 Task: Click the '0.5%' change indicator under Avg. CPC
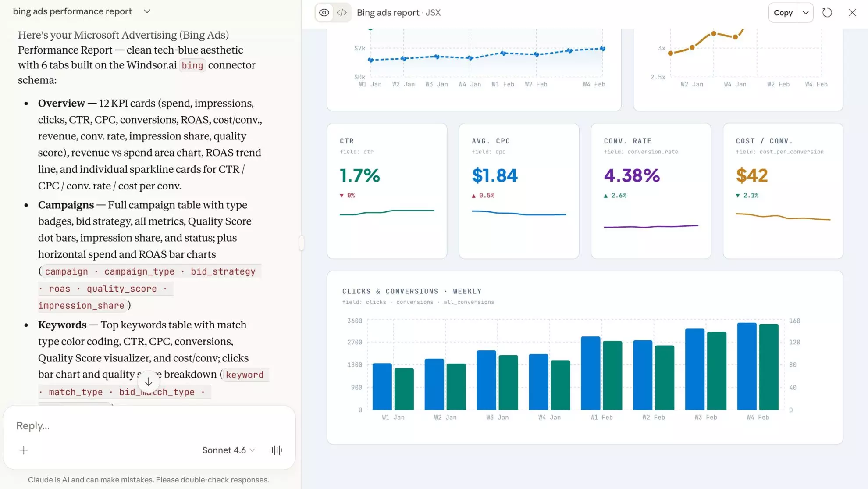[483, 196]
